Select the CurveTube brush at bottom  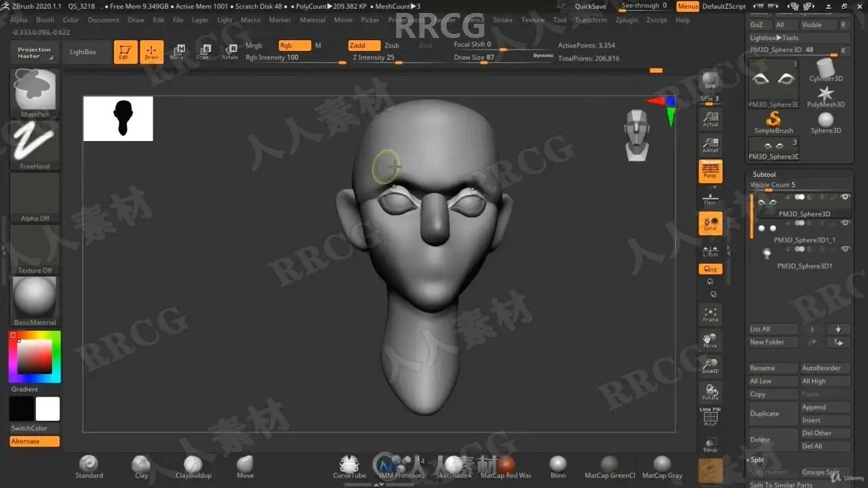349,467
